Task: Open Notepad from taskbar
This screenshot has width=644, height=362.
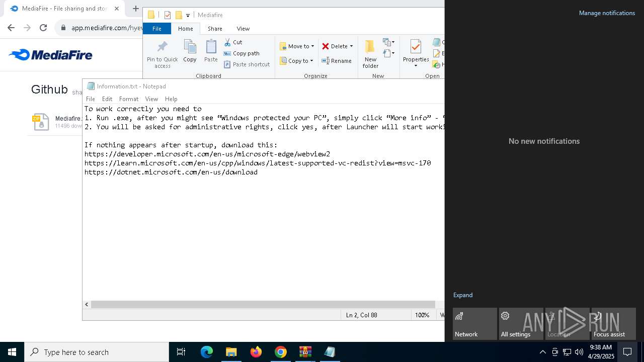Action: pyautogui.click(x=330, y=352)
